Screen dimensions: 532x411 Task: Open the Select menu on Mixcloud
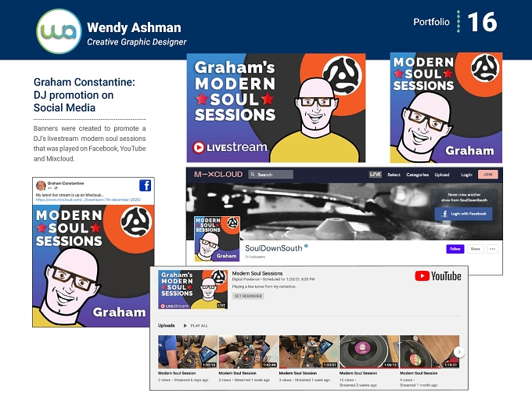click(394, 175)
